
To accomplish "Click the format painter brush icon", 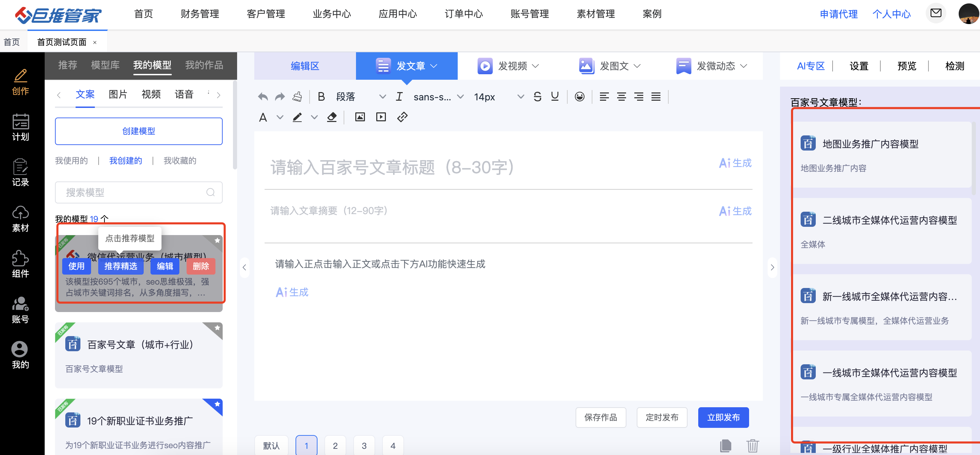I will [x=297, y=97].
